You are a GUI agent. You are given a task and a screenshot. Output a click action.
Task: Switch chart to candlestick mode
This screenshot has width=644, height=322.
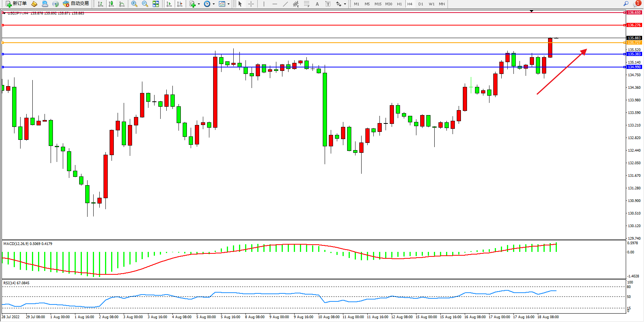111,4
